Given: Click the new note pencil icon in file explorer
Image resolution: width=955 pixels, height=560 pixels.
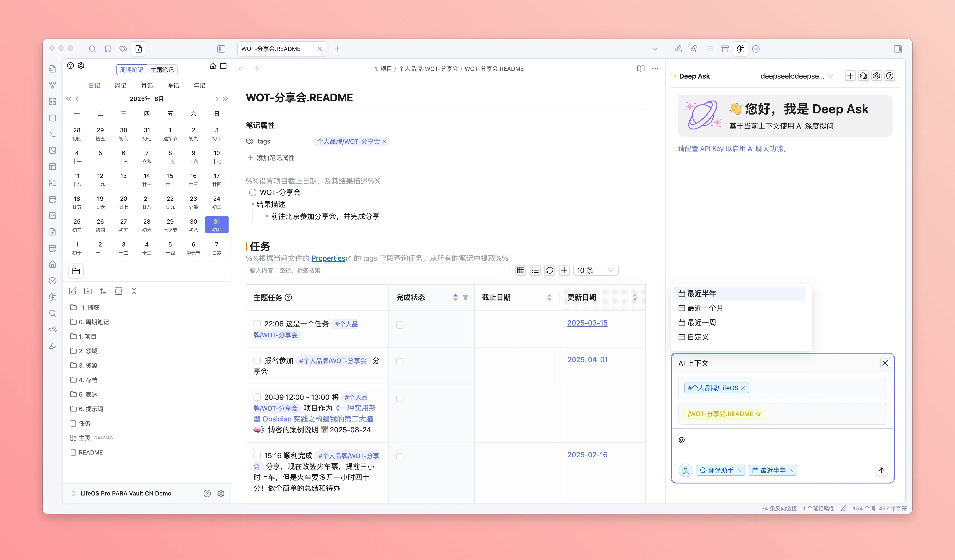Looking at the screenshot, I should (x=73, y=291).
